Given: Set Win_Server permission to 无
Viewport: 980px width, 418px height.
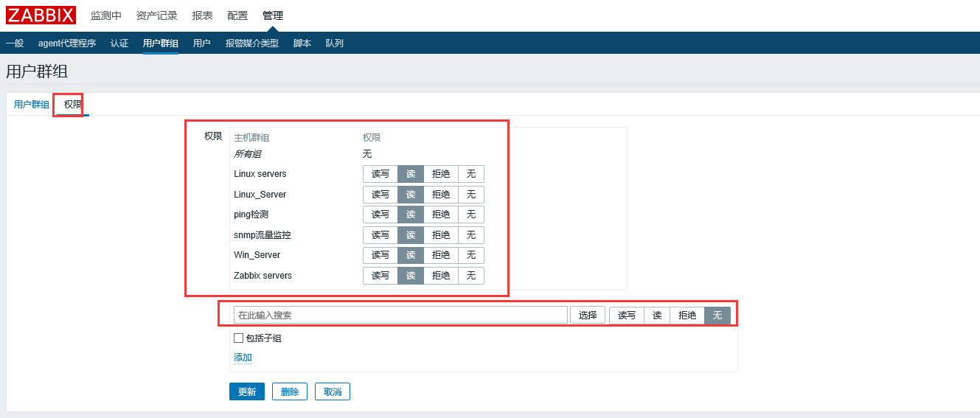Looking at the screenshot, I should tap(471, 255).
